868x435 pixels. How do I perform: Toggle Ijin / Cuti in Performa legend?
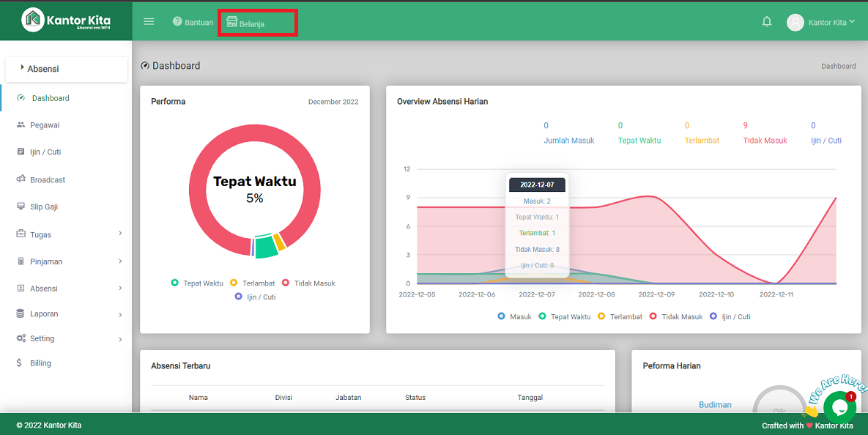tap(255, 297)
